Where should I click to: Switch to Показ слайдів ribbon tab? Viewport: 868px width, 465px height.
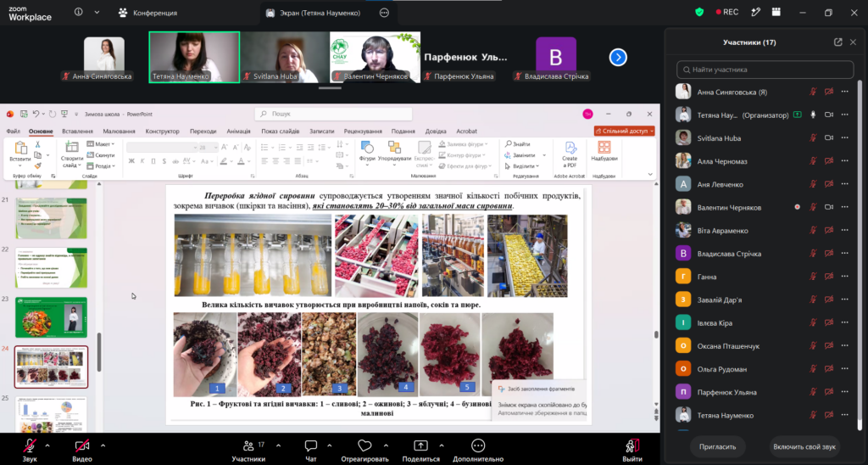pos(280,132)
